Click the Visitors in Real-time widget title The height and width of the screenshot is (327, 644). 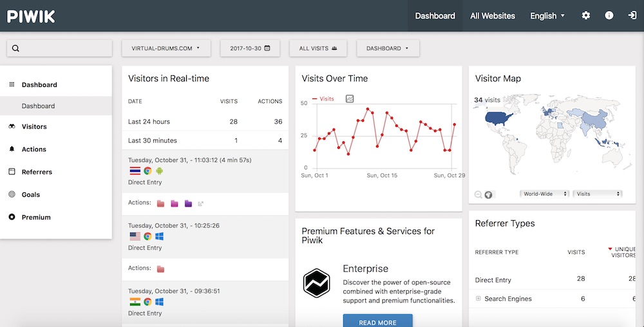(168, 79)
